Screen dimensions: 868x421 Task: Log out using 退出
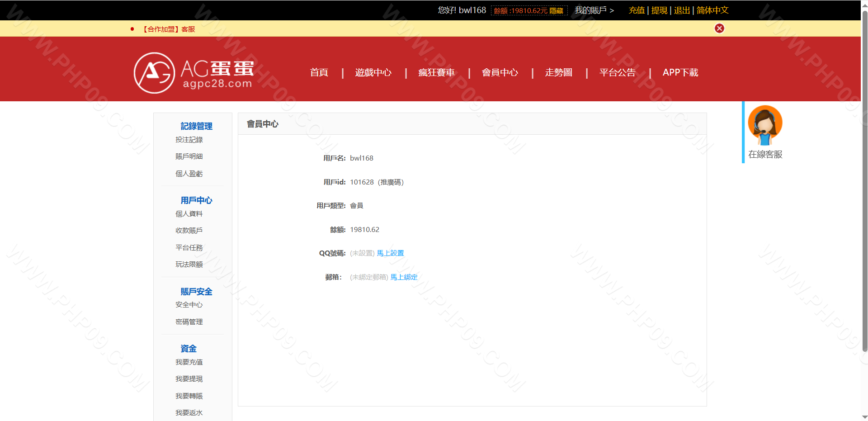[681, 10]
